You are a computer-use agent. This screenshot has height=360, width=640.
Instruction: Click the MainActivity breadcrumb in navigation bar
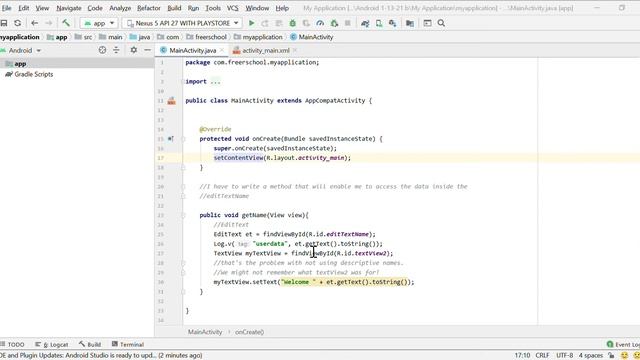311,37
